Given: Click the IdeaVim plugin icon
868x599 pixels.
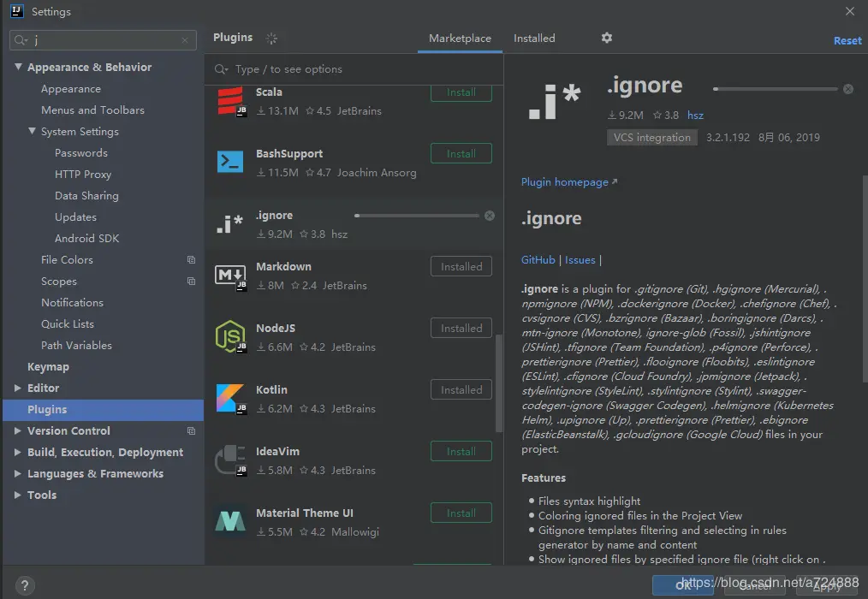Looking at the screenshot, I should (x=230, y=460).
